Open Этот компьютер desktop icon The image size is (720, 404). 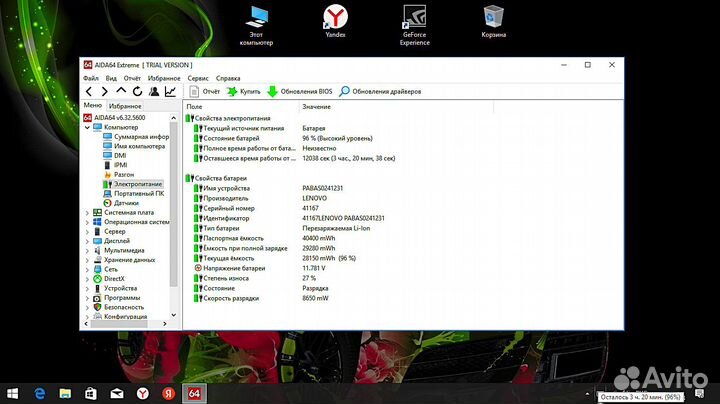(256, 26)
